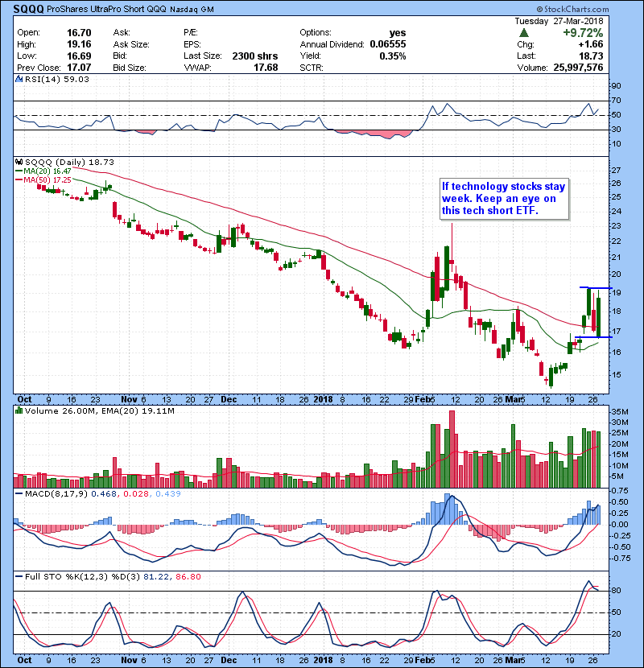Click the RSI(14) panel line-chart icon
The height and width of the screenshot is (668, 644).
(19, 79)
